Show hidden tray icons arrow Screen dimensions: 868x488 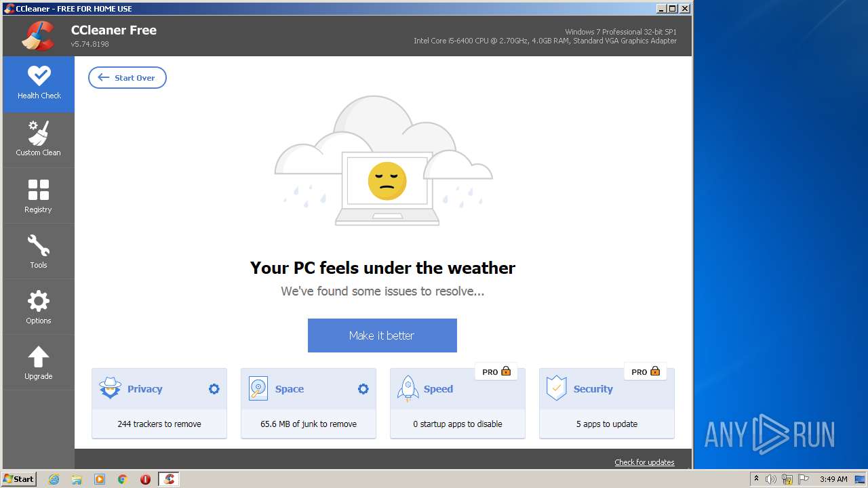(x=756, y=479)
